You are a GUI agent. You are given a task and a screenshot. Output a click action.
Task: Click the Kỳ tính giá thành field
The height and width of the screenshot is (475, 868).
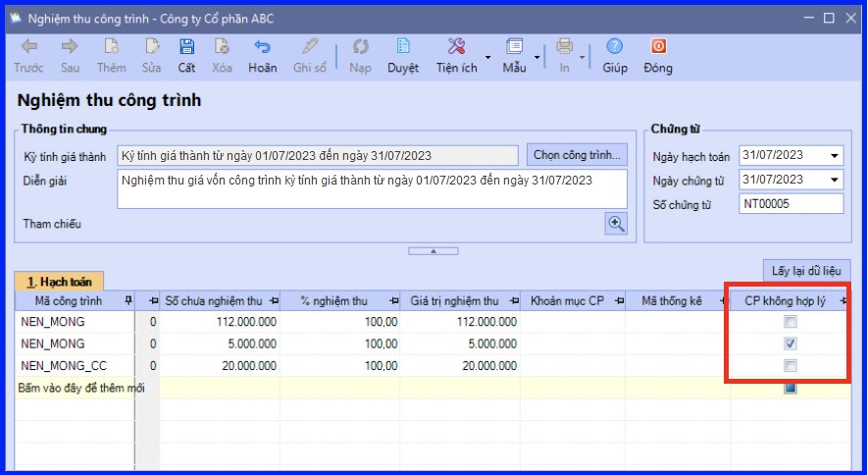[x=318, y=156]
